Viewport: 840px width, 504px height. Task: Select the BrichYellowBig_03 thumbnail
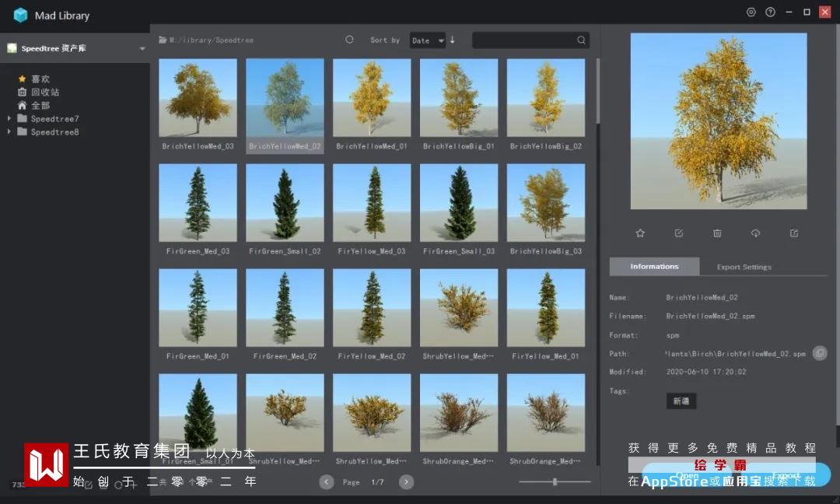tap(546, 202)
